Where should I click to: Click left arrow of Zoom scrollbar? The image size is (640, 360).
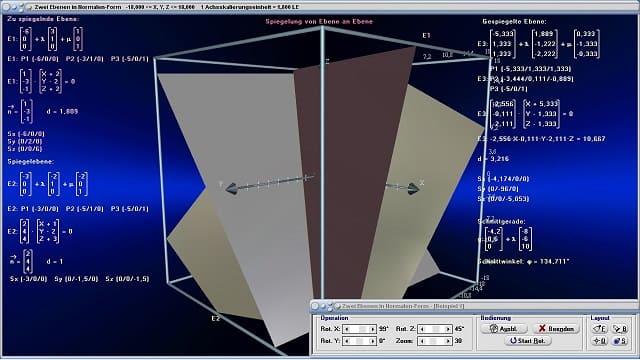tap(422, 341)
